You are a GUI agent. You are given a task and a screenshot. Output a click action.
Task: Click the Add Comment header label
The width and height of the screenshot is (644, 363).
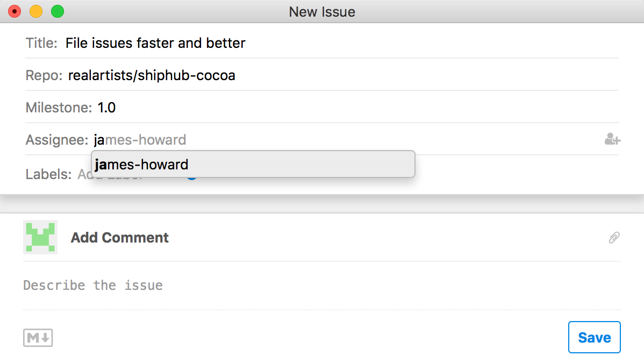(x=119, y=237)
